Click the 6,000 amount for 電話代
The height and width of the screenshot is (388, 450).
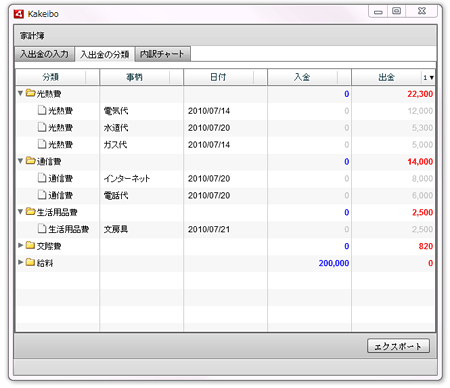422,195
